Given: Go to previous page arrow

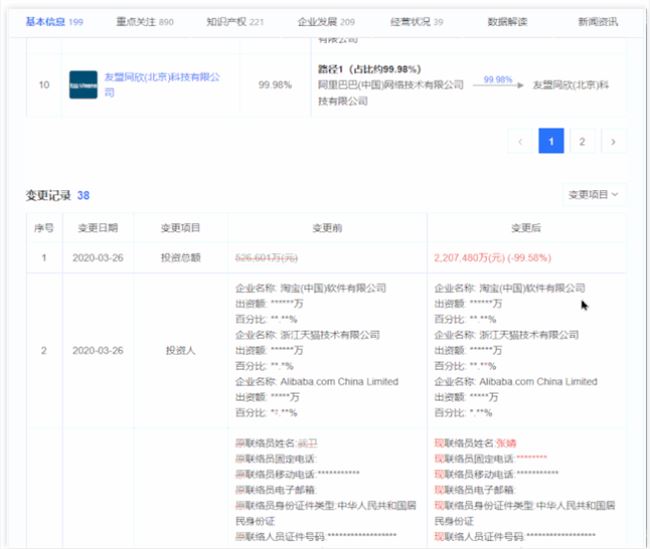Looking at the screenshot, I should 520,141.
